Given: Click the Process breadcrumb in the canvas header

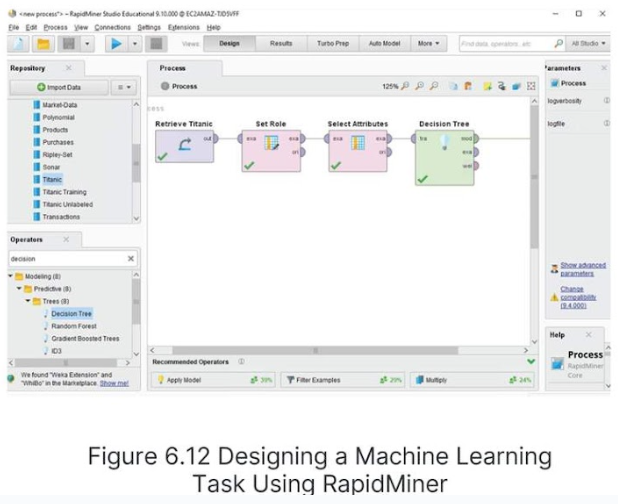Looking at the screenshot, I should (x=184, y=86).
